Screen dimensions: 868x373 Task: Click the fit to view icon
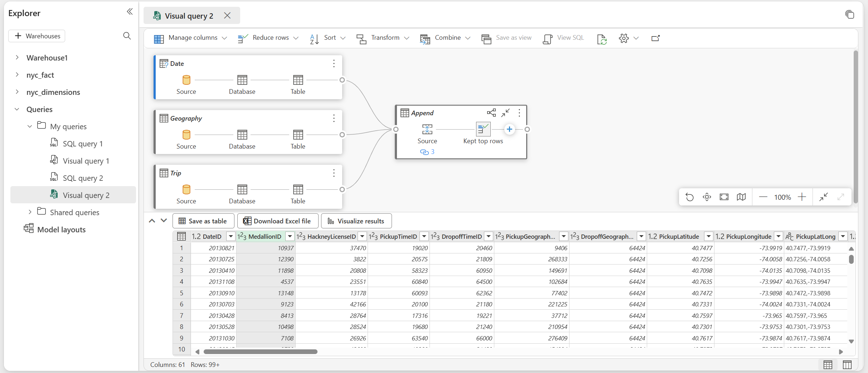point(724,197)
